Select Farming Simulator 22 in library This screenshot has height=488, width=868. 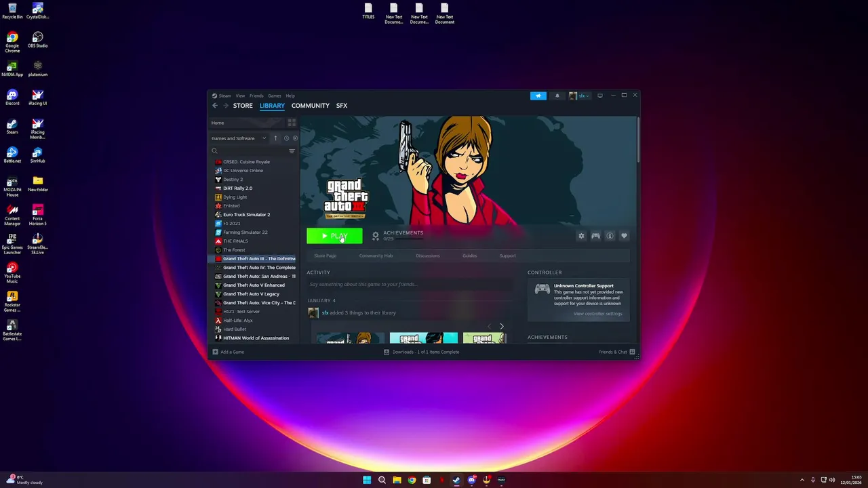pyautogui.click(x=245, y=232)
